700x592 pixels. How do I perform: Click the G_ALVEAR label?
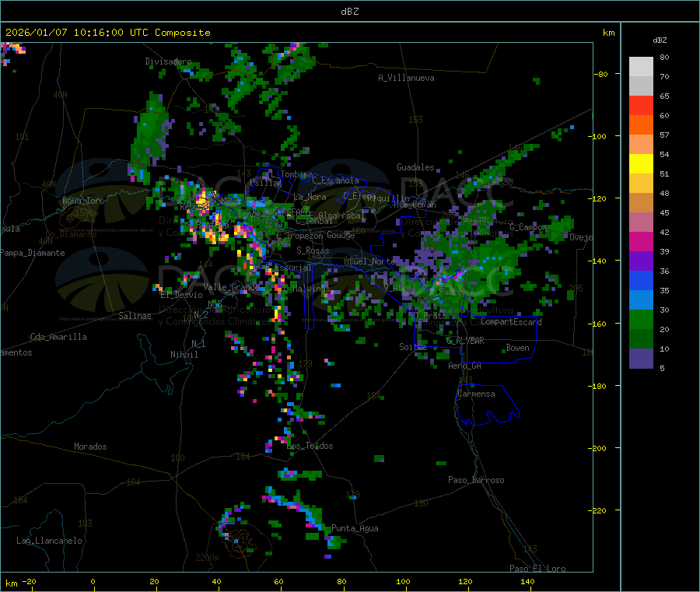pos(465,341)
